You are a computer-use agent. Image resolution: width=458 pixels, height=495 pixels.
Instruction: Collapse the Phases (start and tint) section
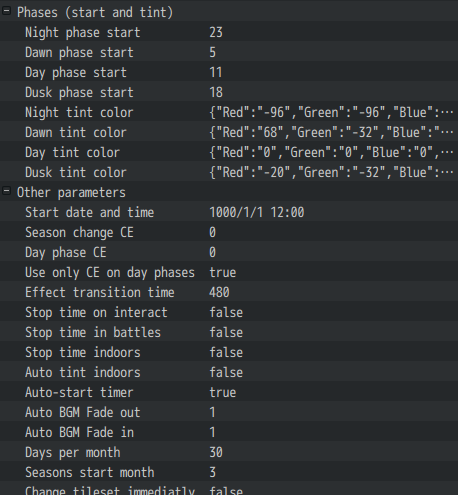tap(6, 11)
